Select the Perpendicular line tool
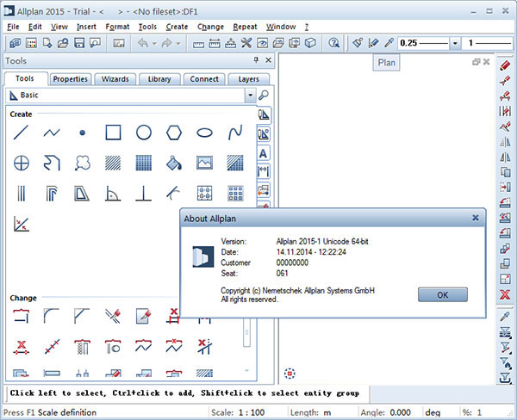Image resolution: width=517 pixels, height=420 pixels. click(x=143, y=194)
